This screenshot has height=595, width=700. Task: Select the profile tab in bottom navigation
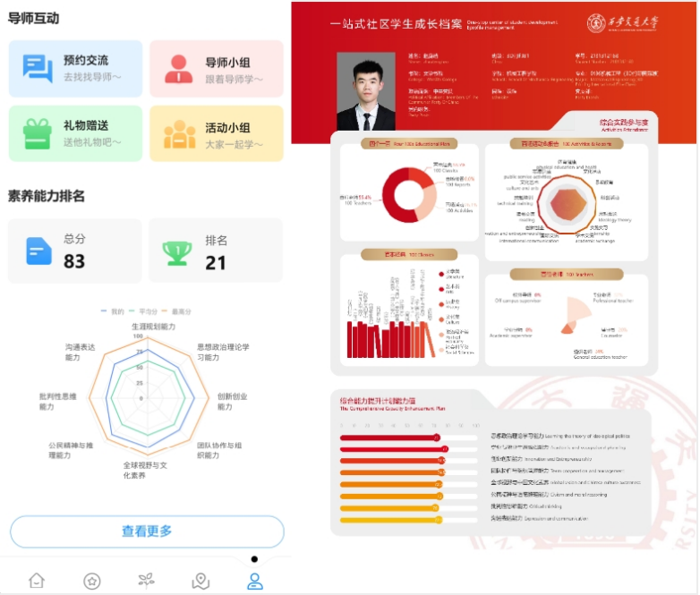pyautogui.click(x=255, y=580)
